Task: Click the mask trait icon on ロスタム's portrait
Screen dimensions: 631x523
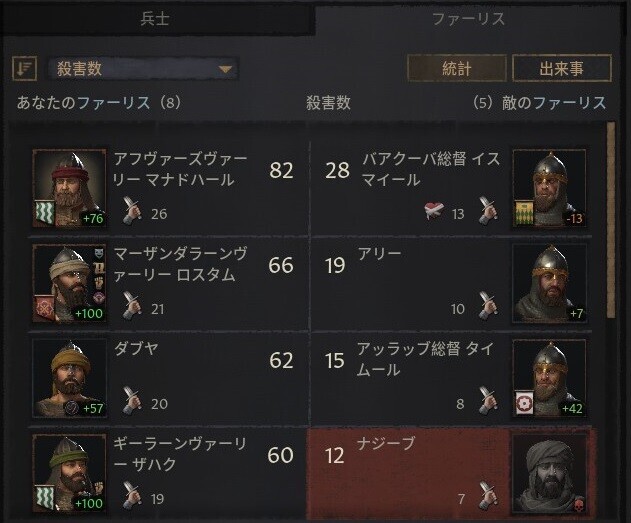Action: 99,254
